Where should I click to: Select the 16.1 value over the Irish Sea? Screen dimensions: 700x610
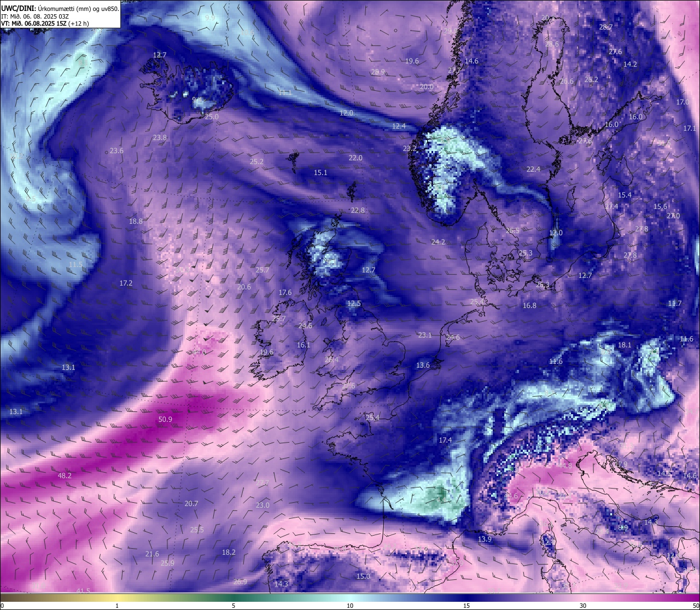tap(304, 345)
